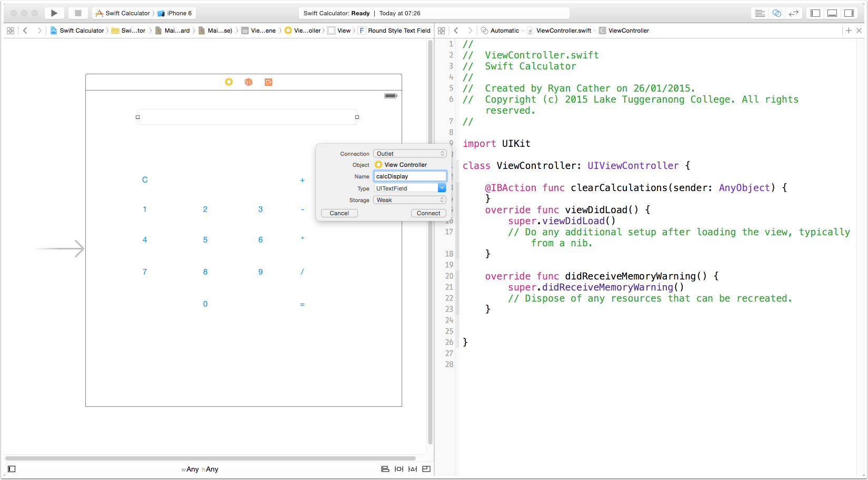Select ViewController class in assistant jump bar

(624, 31)
